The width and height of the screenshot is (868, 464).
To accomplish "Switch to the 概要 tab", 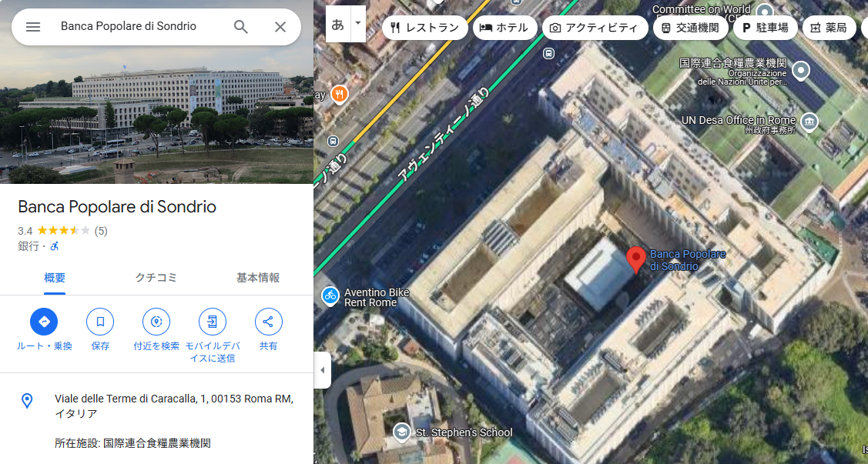I will click(x=55, y=278).
